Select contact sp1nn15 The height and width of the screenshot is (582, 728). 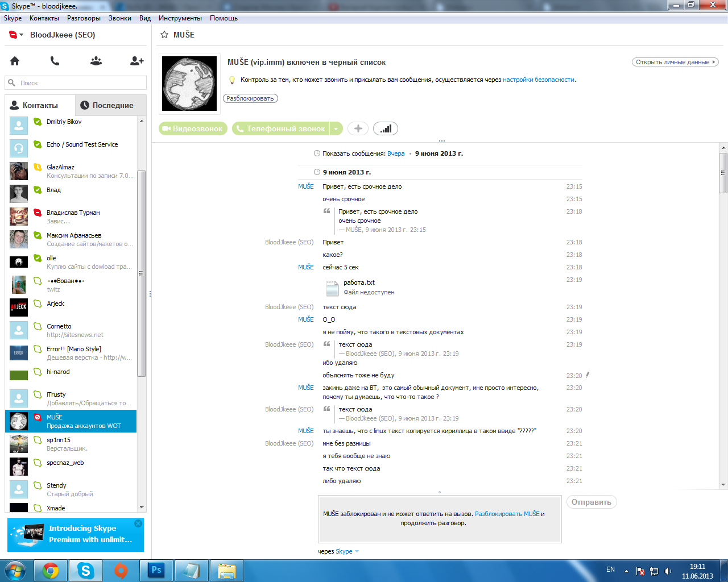coord(71,444)
